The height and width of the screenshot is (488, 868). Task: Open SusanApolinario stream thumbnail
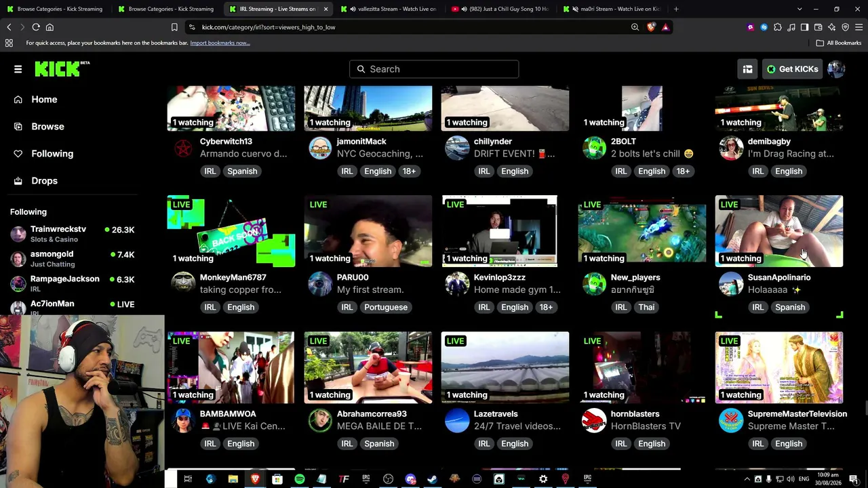click(x=779, y=231)
